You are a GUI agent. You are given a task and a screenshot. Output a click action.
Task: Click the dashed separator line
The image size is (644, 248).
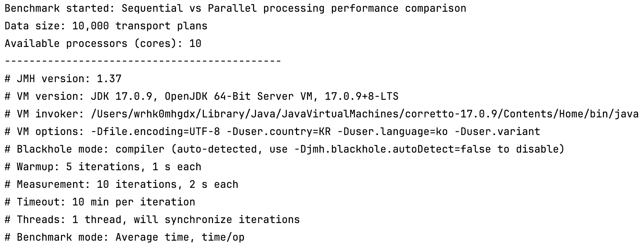coord(143,61)
